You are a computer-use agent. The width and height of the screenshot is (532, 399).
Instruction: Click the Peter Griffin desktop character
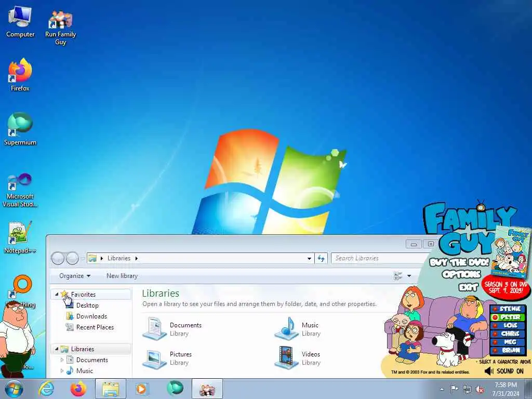(x=16, y=339)
